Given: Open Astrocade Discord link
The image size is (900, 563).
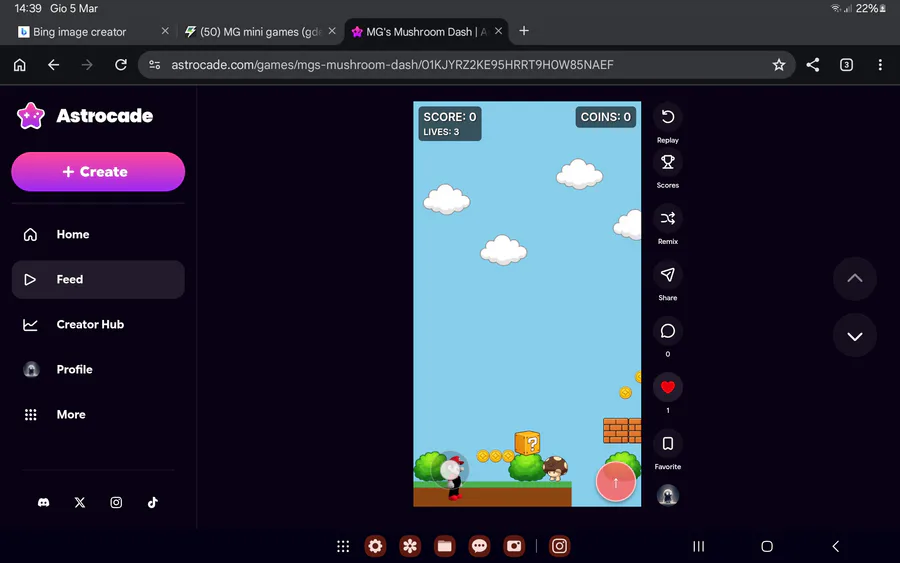Looking at the screenshot, I should (x=44, y=503).
